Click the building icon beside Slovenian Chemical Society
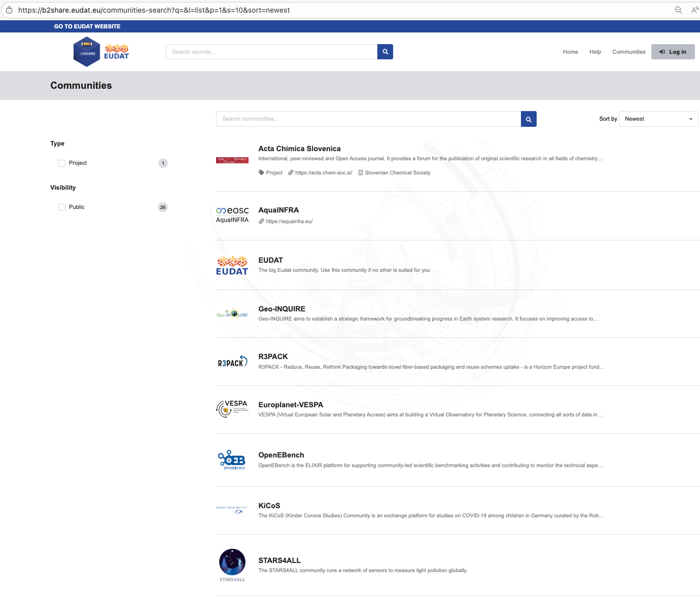 pos(361,173)
